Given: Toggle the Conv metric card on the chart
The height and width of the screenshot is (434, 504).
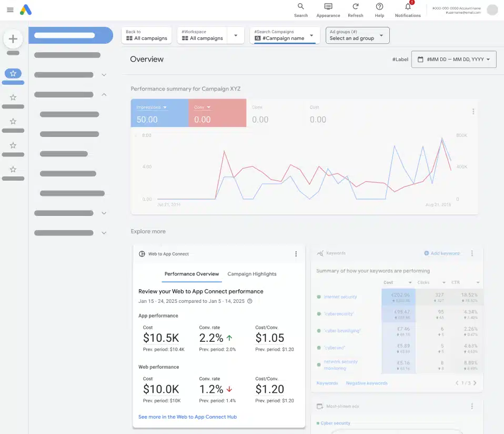Looking at the screenshot, I should click(x=217, y=113).
